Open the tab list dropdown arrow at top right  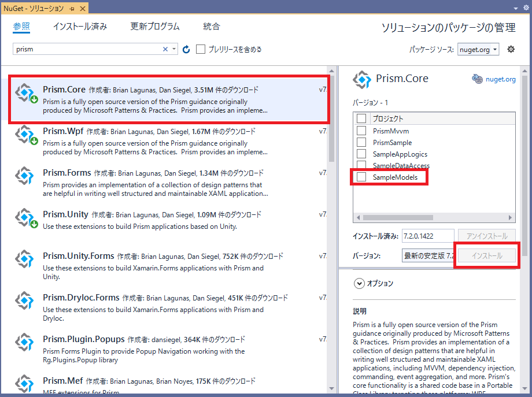(516, 8)
